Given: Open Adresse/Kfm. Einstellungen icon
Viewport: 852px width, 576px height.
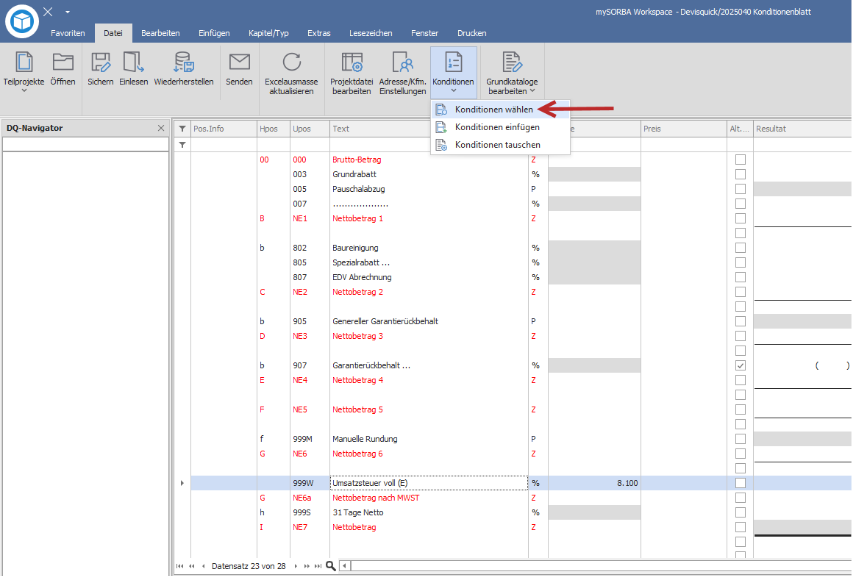Looking at the screenshot, I should [403, 62].
